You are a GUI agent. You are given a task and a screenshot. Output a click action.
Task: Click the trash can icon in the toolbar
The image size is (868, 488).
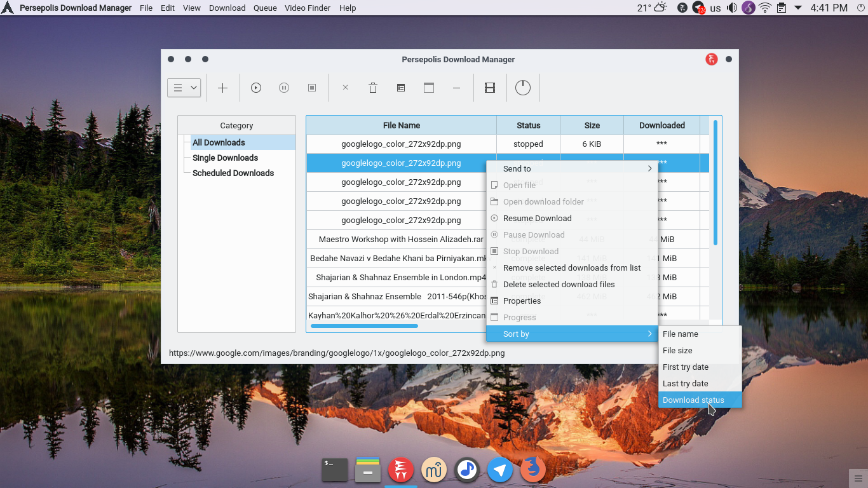tap(373, 88)
